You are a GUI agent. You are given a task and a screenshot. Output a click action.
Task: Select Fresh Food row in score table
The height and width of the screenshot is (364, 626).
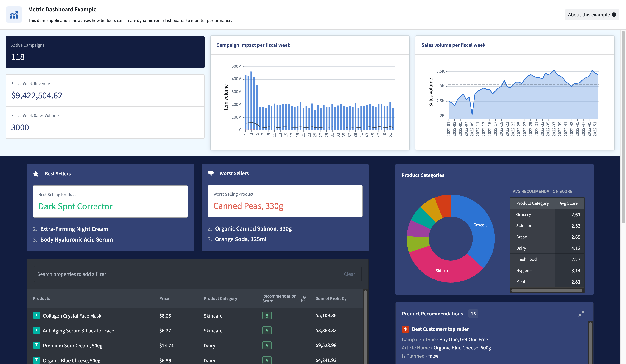547,259
